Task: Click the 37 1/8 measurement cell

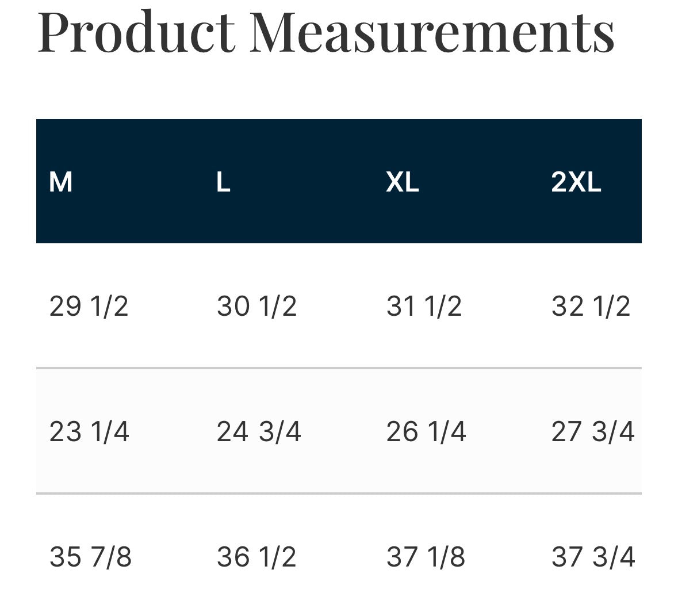Action: pos(426,557)
